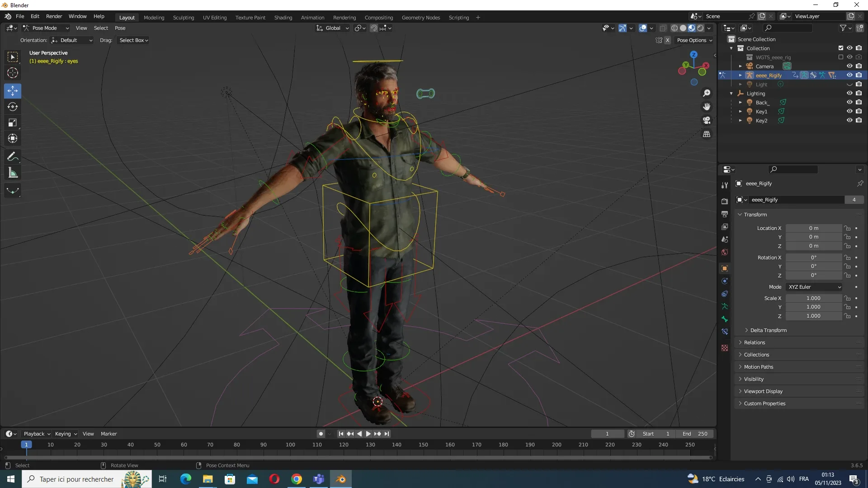Uncheck the Collection exclude checkbox
The width and height of the screenshot is (868, 488).
point(840,48)
